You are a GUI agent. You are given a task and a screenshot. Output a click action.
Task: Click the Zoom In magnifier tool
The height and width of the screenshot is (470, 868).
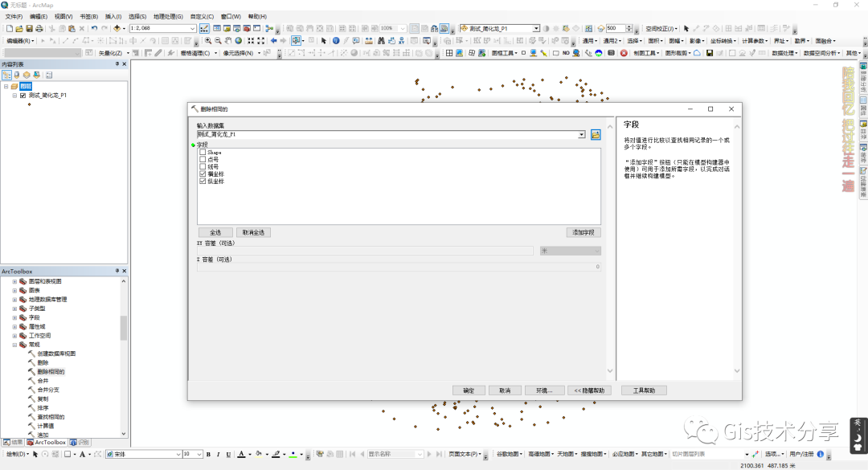point(208,40)
